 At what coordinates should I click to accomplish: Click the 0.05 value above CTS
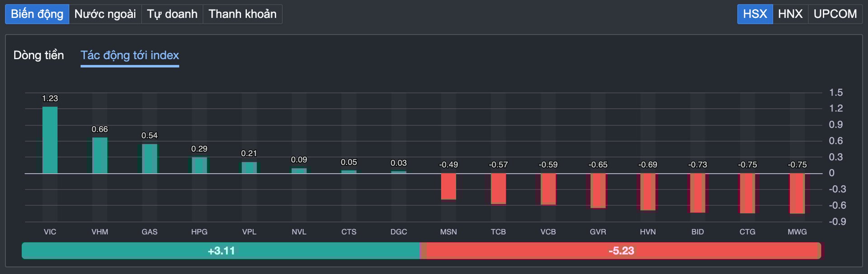coord(349,162)
